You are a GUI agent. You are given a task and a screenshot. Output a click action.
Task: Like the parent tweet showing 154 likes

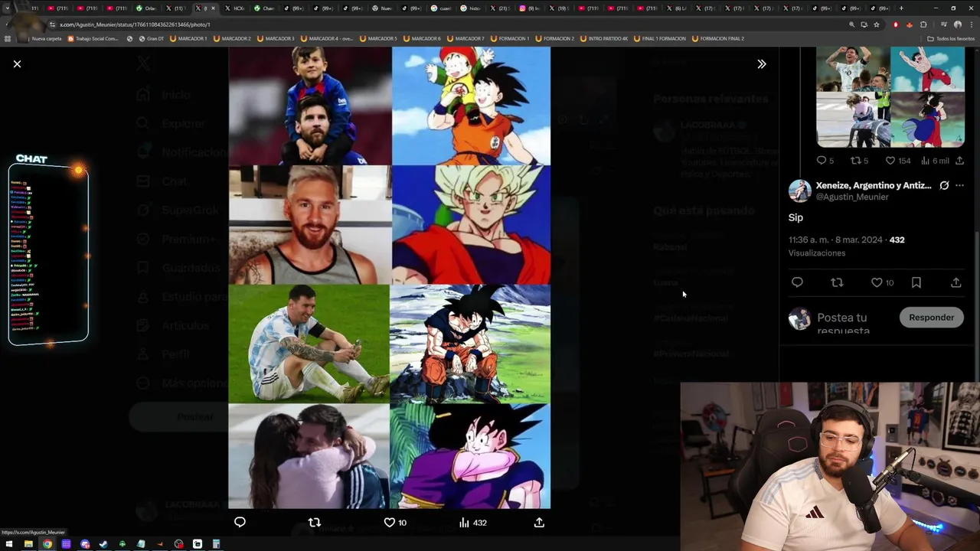point(898,161)
